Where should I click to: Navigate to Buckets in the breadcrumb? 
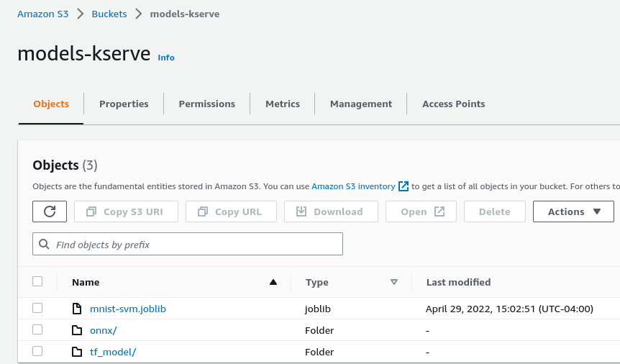coord(109,14)
